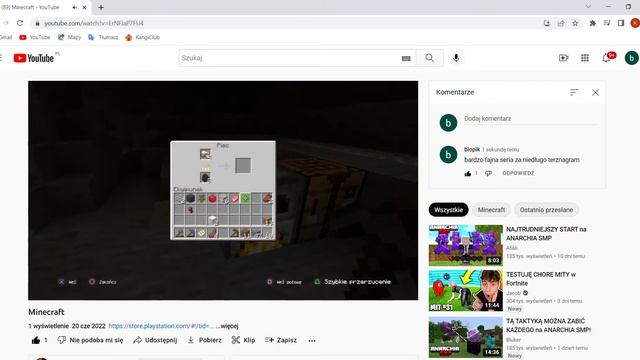Open the notifications bell

coord(606,58)
